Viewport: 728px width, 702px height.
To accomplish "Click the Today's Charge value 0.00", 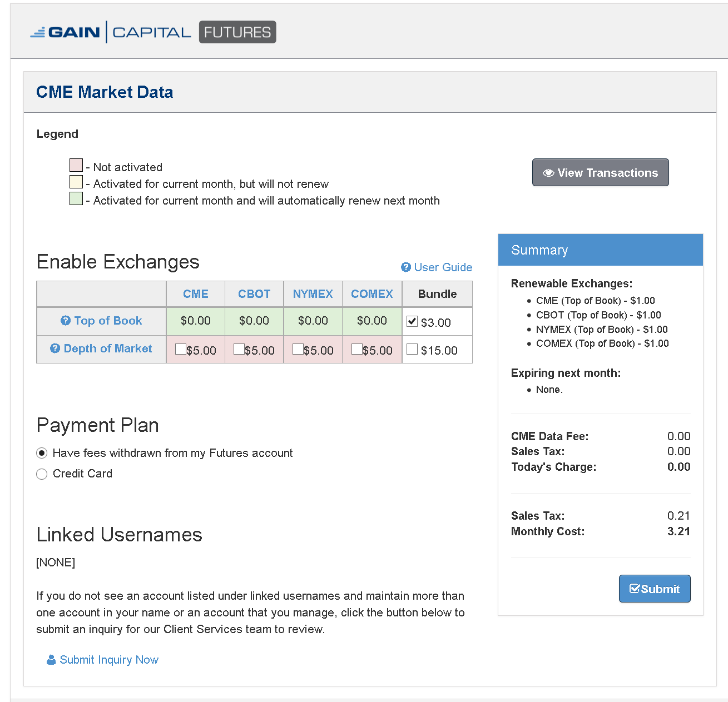I will (x=679, y=467).
